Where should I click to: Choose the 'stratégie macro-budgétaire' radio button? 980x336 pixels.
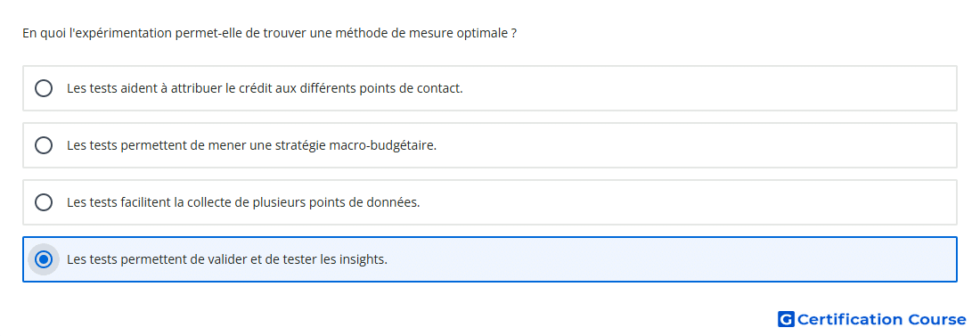tap(44, 145)
